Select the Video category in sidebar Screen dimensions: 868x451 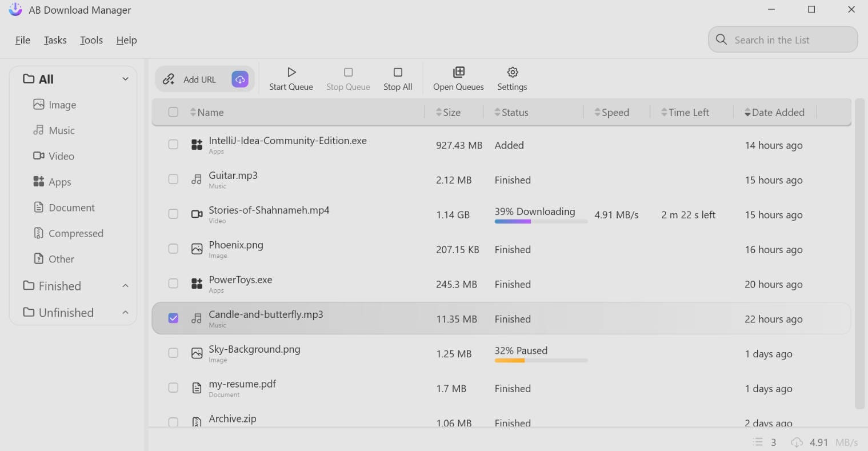point(61,156)
